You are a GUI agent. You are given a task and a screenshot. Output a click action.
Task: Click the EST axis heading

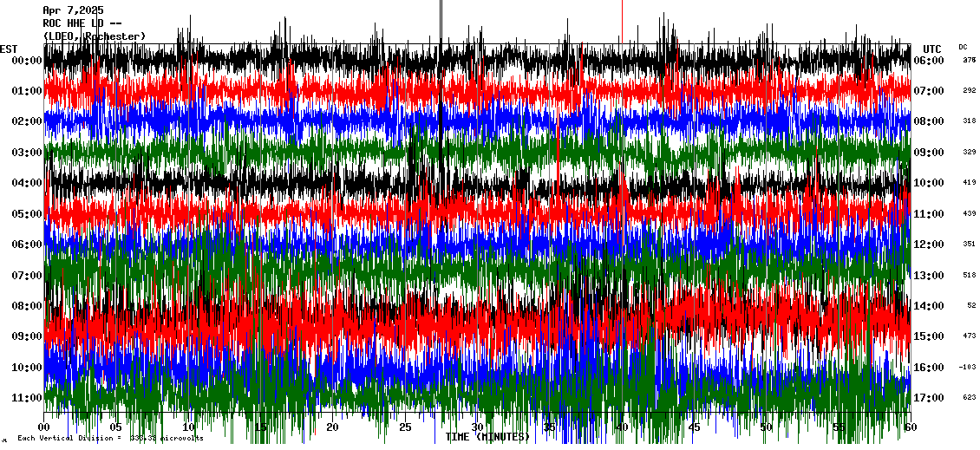point(9,49)
